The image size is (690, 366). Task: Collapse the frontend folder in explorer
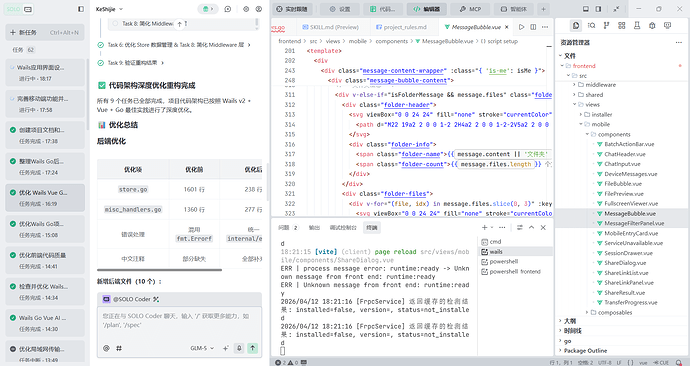click(562, 66)
